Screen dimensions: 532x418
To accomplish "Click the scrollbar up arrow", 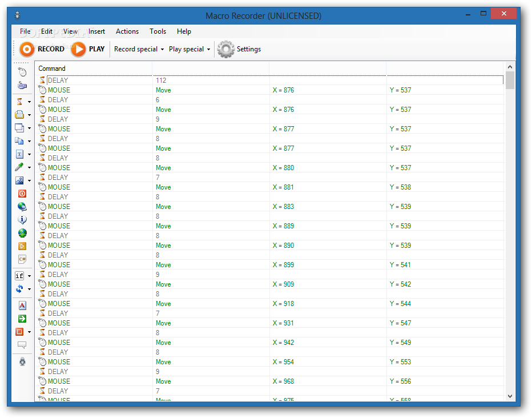I will click(x=510, y=66).
